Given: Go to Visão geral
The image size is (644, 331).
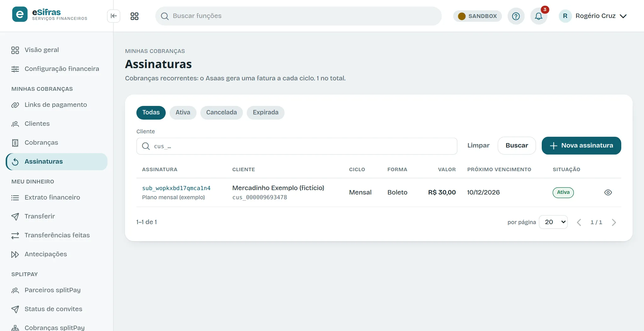Looking at the screenshot, I should click(x=57, y=50).
